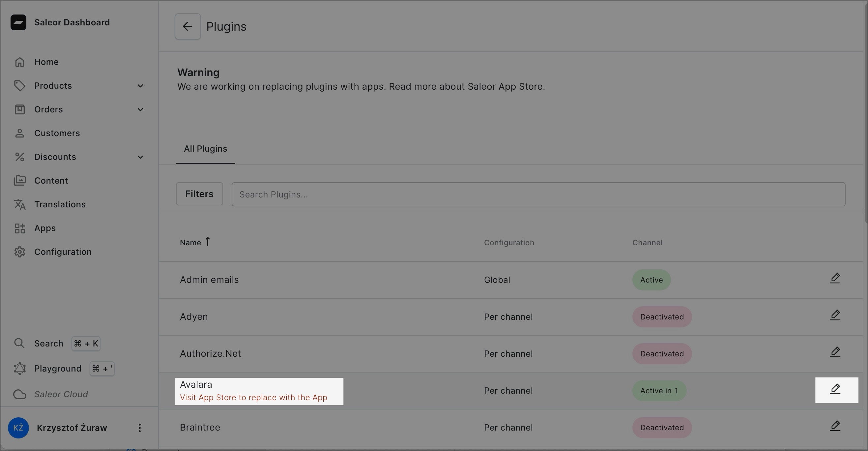
Task: Open Configuration in the sidebar
Action: pyautogui.click(x=63, y=252)
